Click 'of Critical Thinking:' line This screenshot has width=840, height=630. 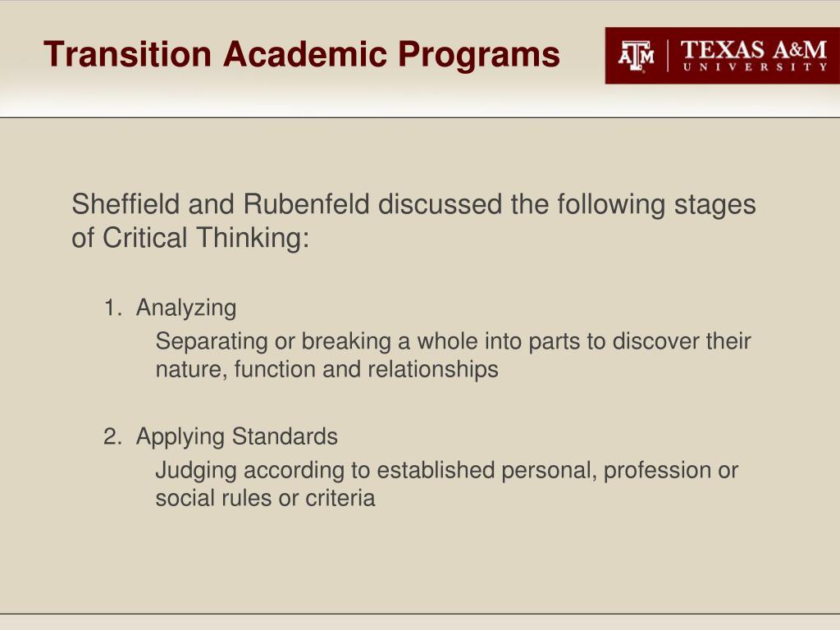[190, 237]
